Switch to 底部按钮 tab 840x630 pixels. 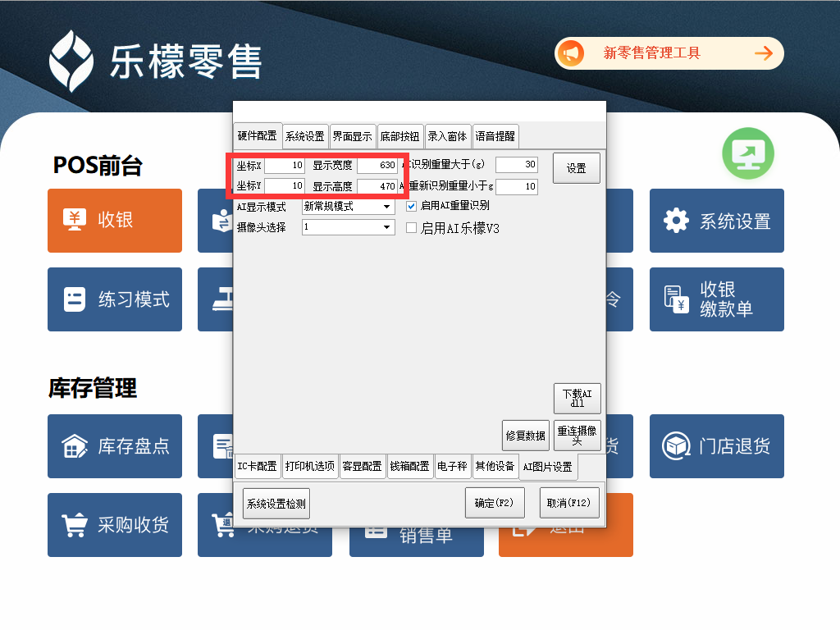coord(400,136)
